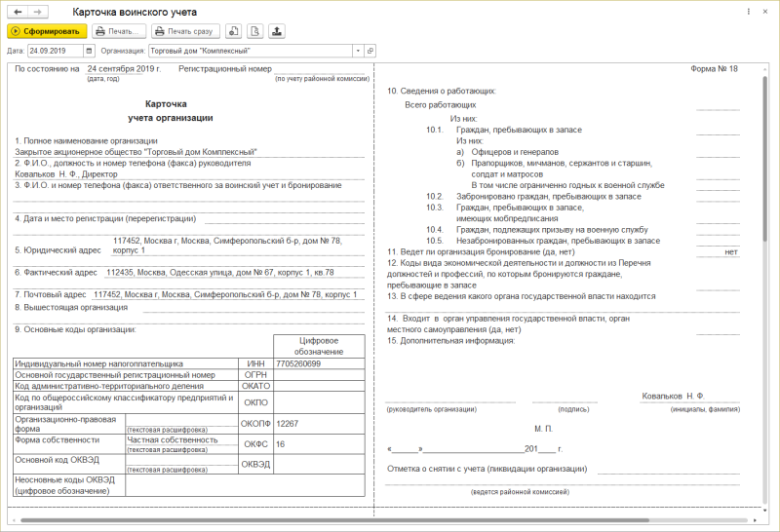Open the three-dot more actions menu
Viewport: 780px width, 532px height.
[748, 12]
